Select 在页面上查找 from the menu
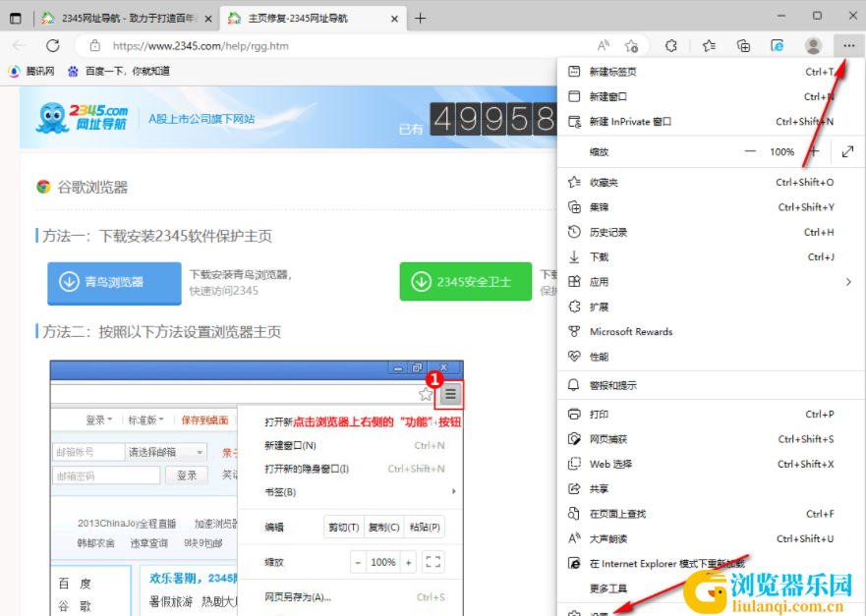866x616 pixels. pyautogui.click(x=711, y=513)
